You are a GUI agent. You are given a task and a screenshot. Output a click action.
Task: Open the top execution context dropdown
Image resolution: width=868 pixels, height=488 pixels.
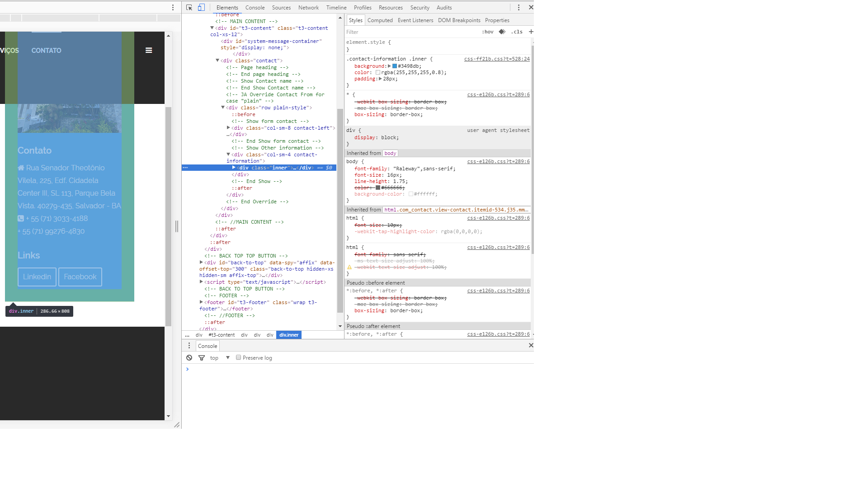click(x=228, y=357)
